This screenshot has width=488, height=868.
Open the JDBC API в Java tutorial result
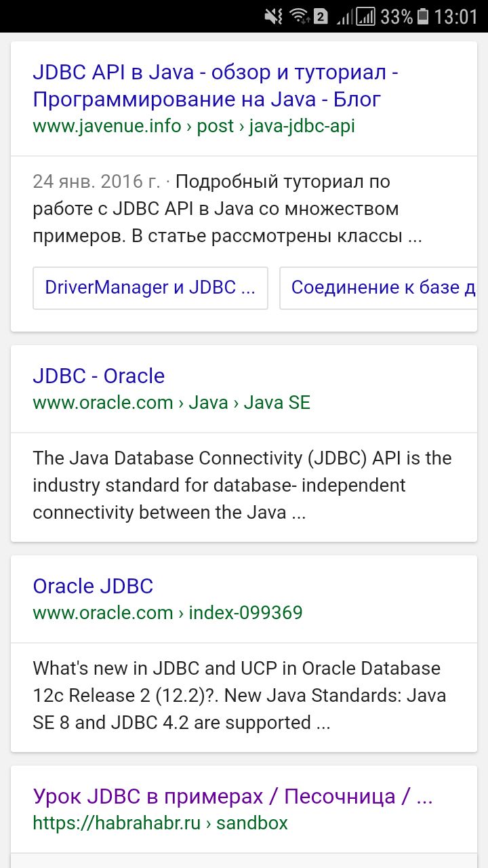tap(215, 85)
